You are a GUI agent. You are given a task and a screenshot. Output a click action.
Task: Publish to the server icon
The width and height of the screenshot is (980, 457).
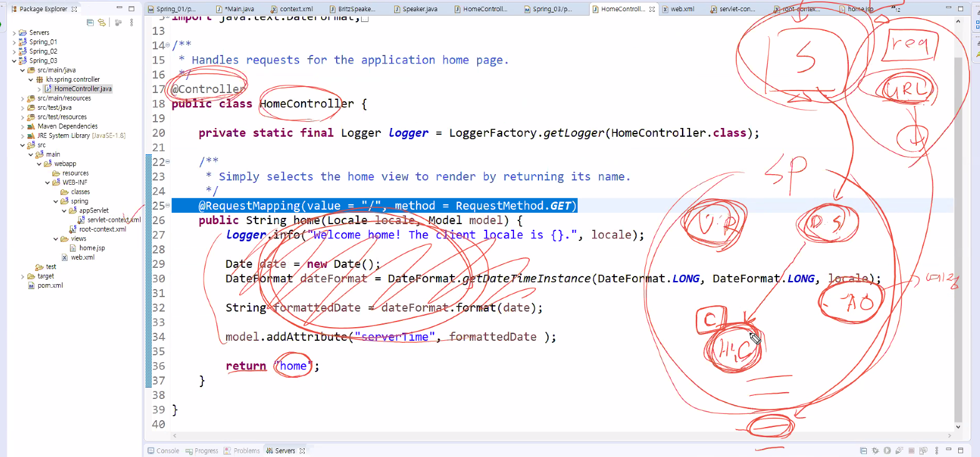(x=923, y=450)
